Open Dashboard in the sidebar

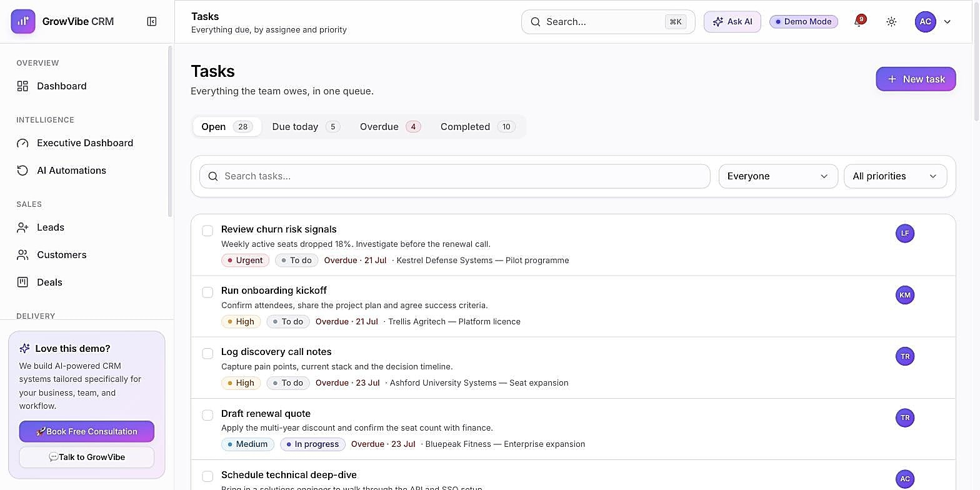point(86,86)
